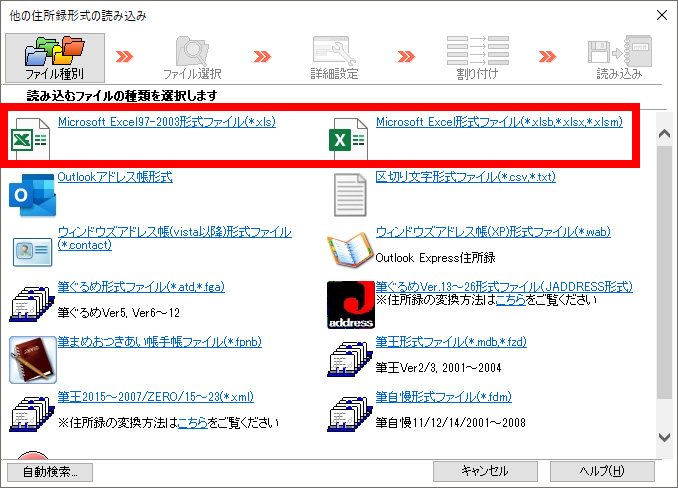Select the ファイル種別 wizard step
Viewport: 678px width, 488px height.
[55, 58]
